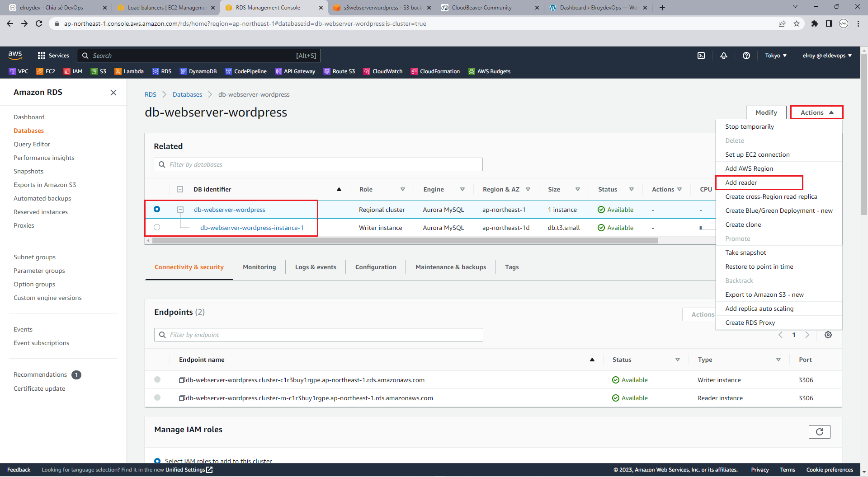Open Unified Settings link in footer

coord(189,470)
